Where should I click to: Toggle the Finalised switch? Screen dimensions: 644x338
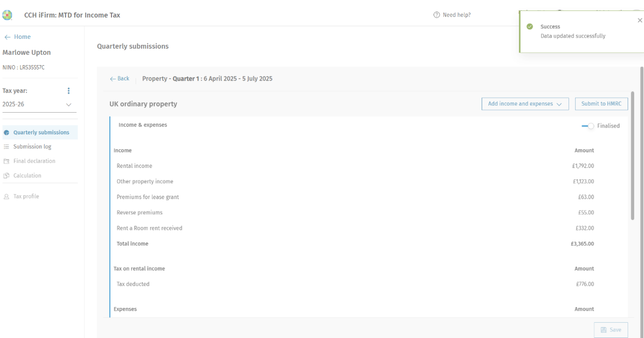click(588, 126)
